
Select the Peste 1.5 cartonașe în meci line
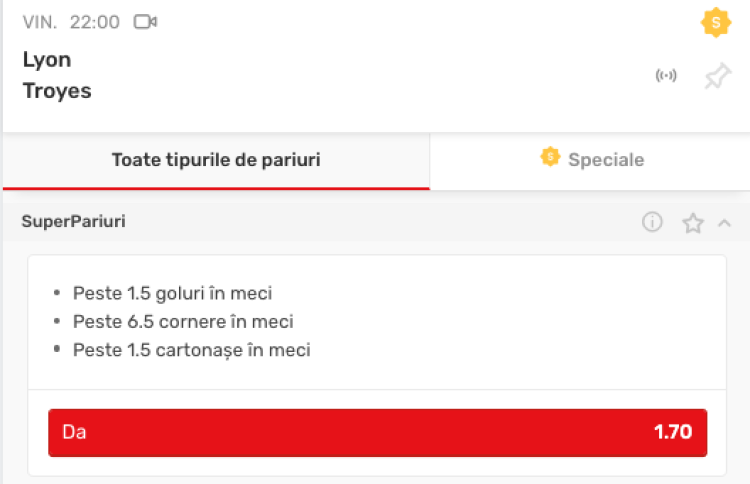(191, 350)
